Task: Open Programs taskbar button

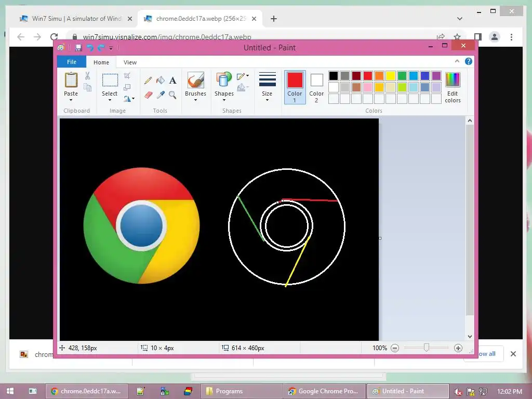Action: pyautogui.click(x=241, y=391)
